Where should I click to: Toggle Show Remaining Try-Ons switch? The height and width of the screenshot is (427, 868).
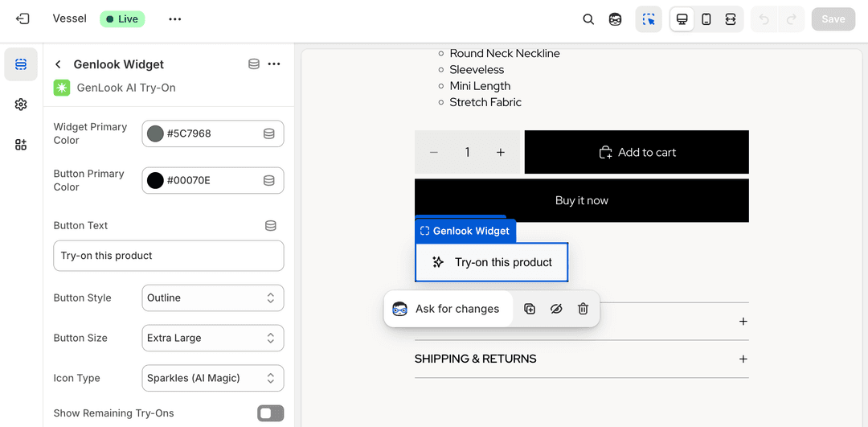click(270, 413)
